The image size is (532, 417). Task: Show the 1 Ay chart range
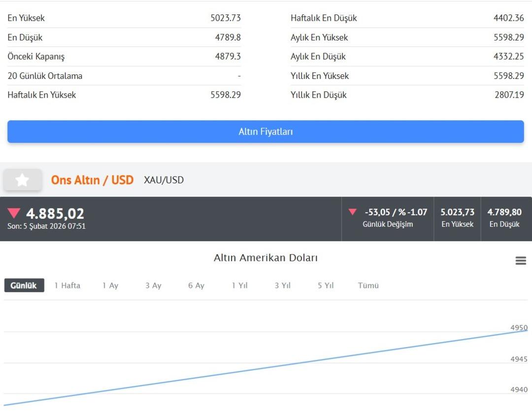click(x=110, y=285)
